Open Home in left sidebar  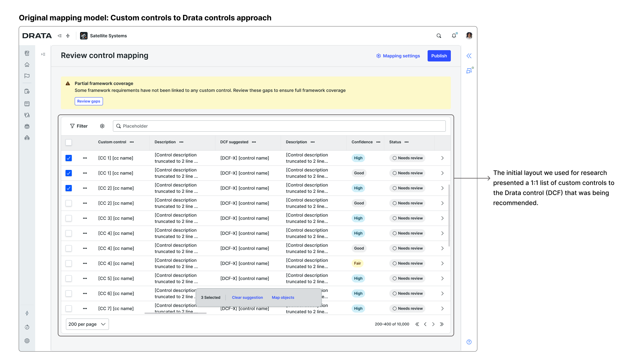pyautogui.click(x=27, y=65)
